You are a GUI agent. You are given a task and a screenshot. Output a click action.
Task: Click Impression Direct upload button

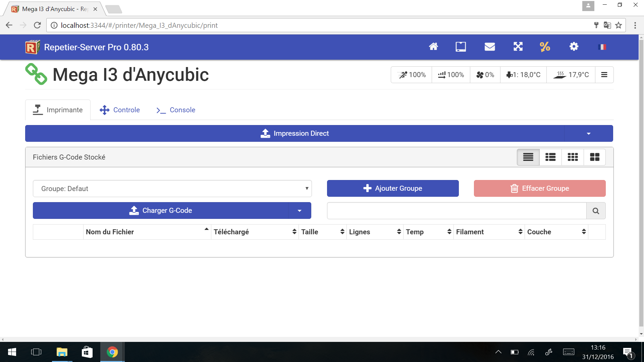[294, 133]
